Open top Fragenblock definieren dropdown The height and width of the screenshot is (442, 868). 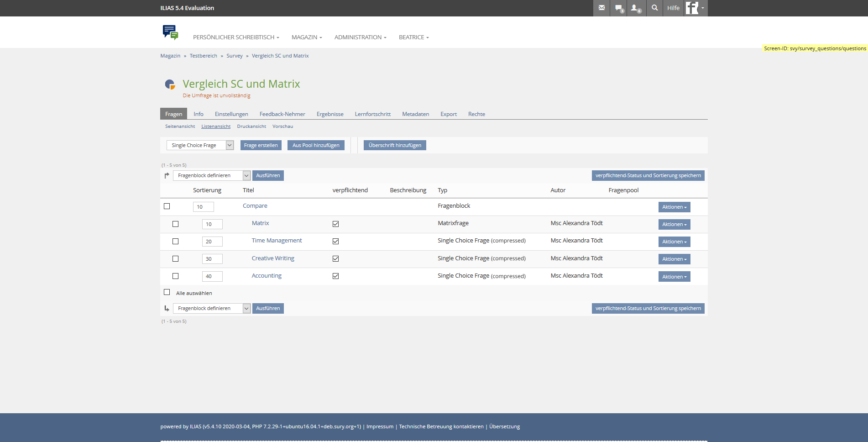(x=212, y=175)
